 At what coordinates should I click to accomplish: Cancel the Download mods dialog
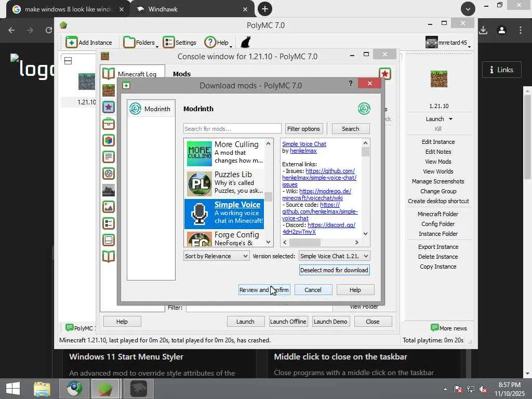coord(313,290)
